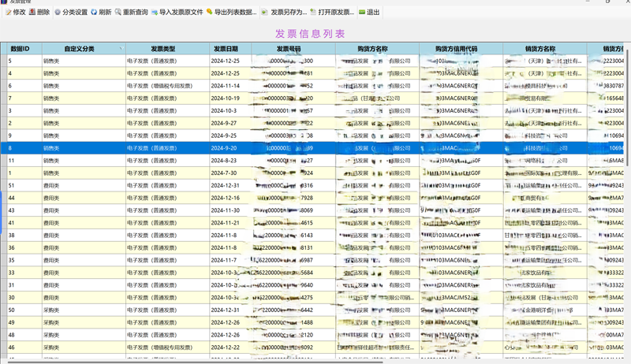Screen dimensions: 631x364
Task: Click the 删除 (delete) toolbar icon
Action: tap(32, 13)
